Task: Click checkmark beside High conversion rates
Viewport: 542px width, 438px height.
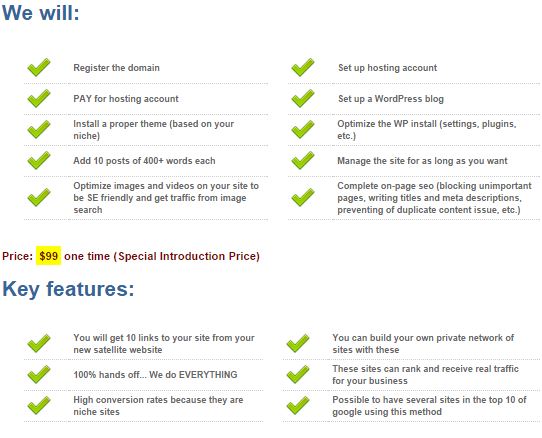Action: click(x=39, y=405)
